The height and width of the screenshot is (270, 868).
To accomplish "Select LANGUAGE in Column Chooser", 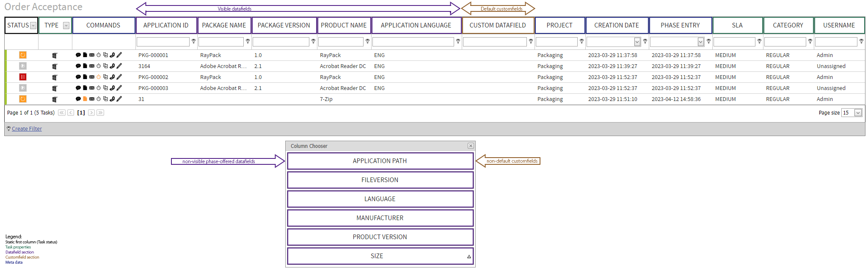I will [x=380, y=199].
